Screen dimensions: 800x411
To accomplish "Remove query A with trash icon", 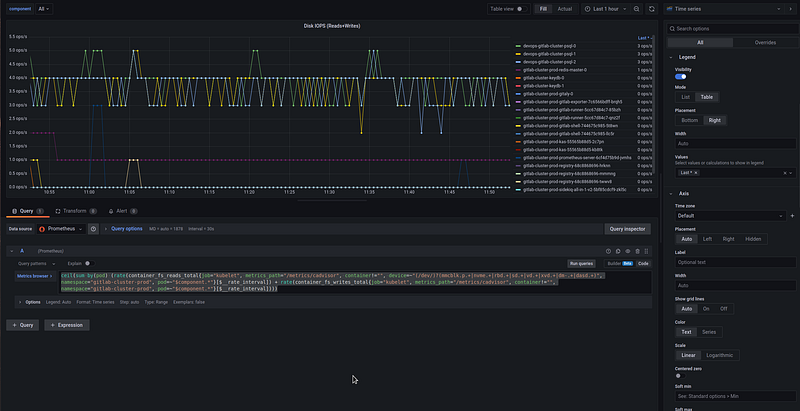I will point(637,251).
